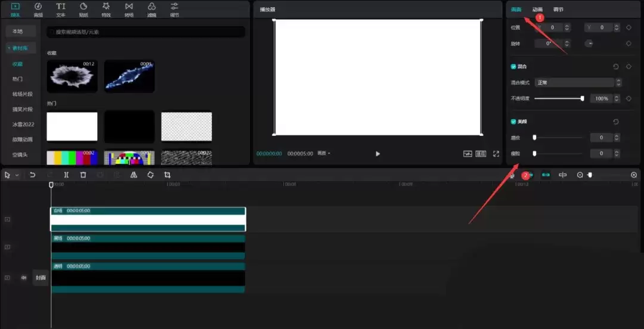Click the delete trash icon in timeline toolbar

83,175
